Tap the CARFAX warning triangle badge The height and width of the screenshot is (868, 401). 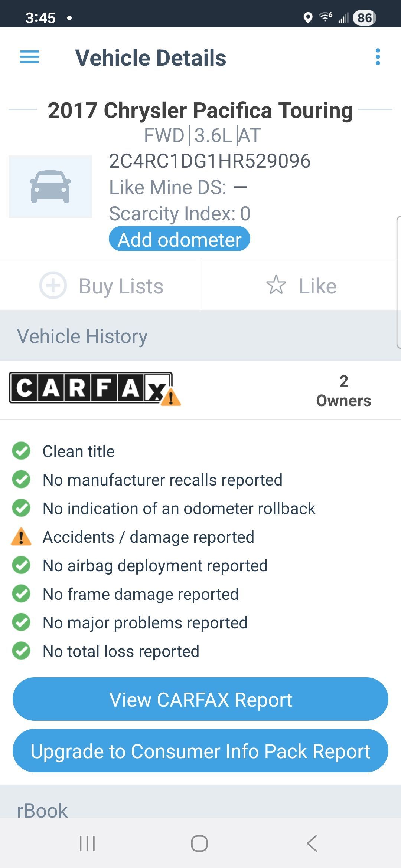coord(171,397)
